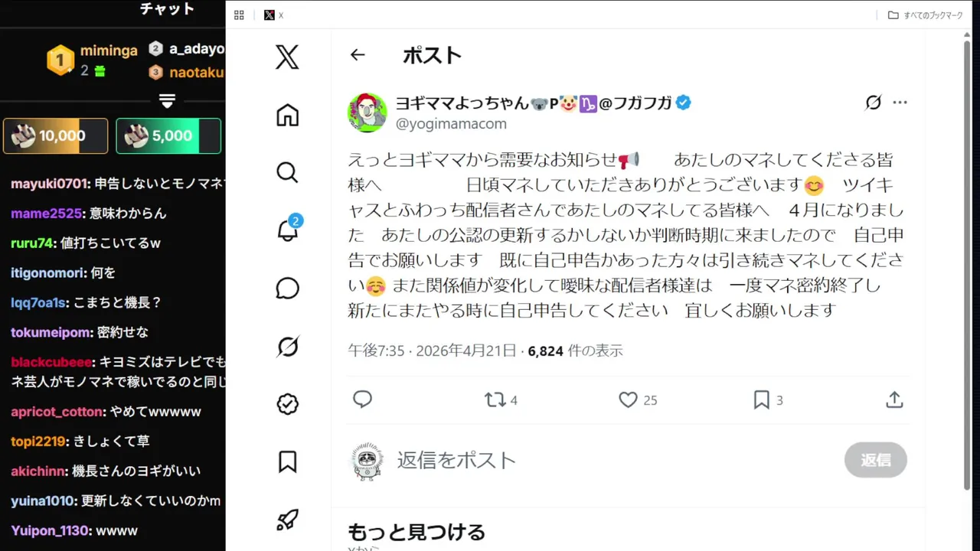Click the X logo in sidebar
The width and height of the screenshot is (980, 551).
(287, 57)
